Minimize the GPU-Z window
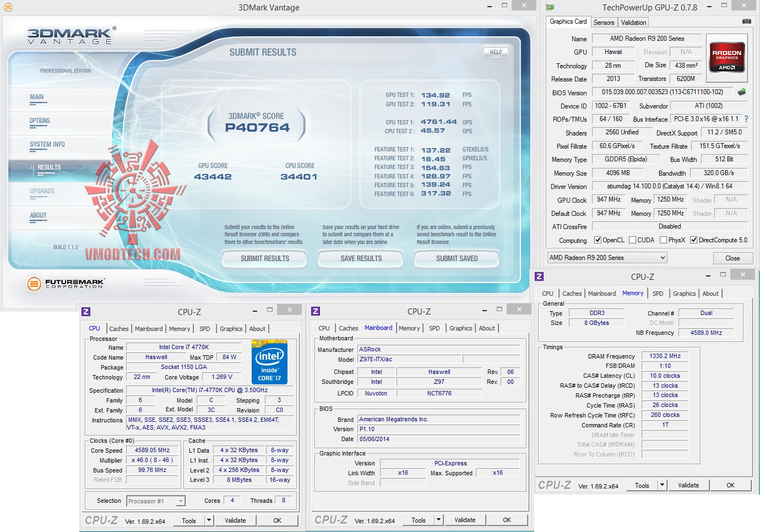760x532 pixels. pyautogui.click(x=710, y=7)
